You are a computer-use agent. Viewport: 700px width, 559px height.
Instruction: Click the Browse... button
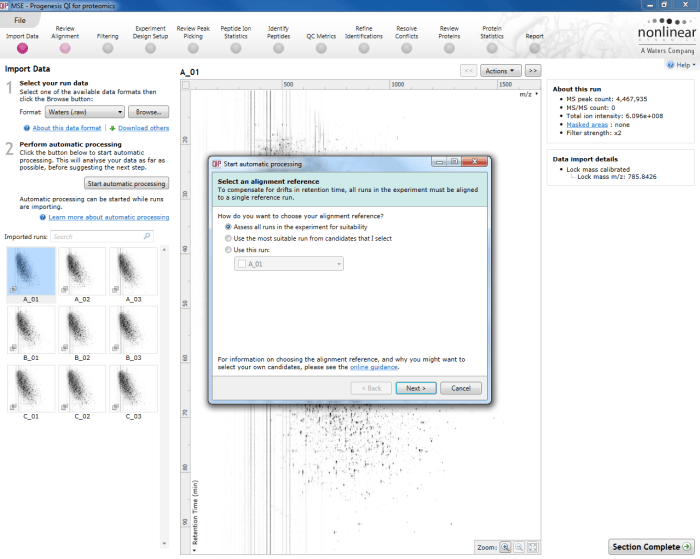click(149, 112)
